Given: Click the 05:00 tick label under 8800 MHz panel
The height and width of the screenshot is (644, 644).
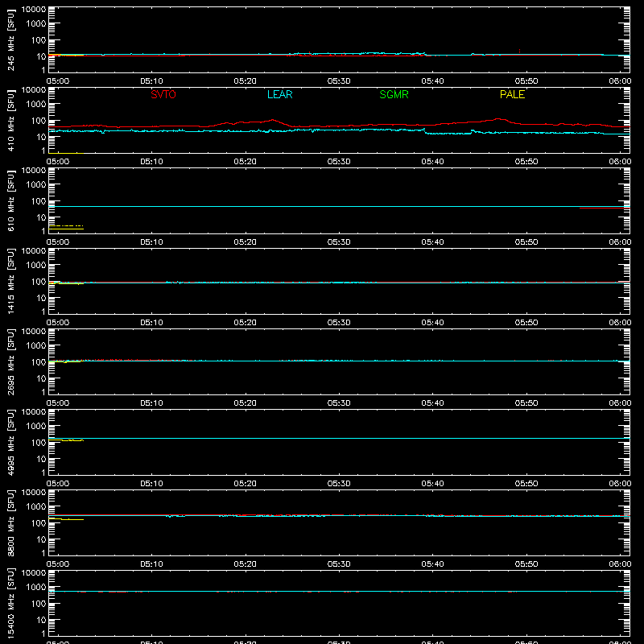Looking at the screenshot, I should click(x=58, y=564).
